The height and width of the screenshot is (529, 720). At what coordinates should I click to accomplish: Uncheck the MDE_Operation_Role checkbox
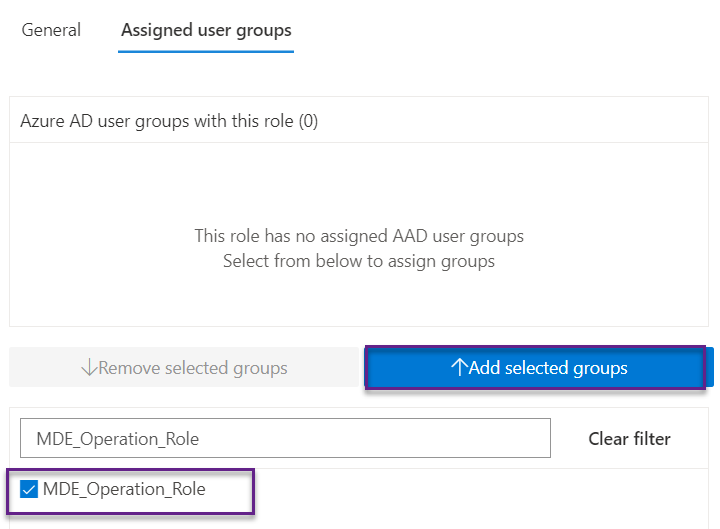pos(29,489)
